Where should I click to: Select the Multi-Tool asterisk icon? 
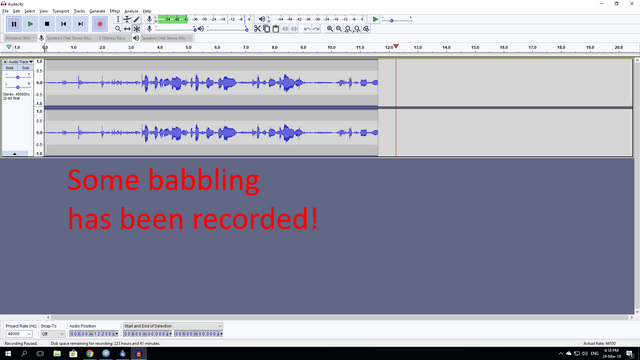137,29
